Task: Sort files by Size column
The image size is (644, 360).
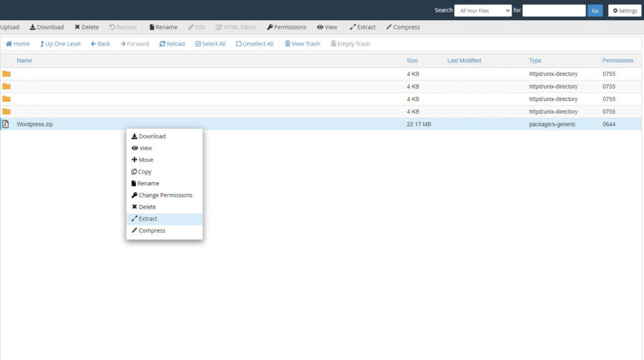Action: (x=412, y=60)
